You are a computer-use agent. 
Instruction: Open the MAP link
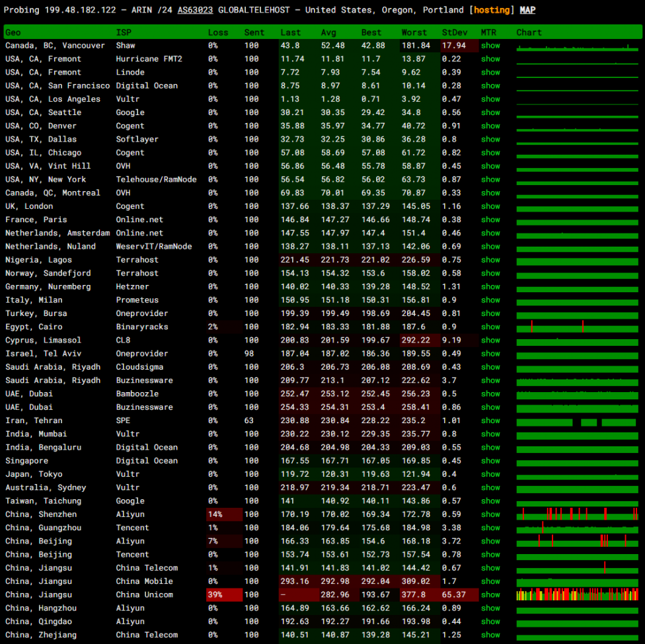[527, 10]
